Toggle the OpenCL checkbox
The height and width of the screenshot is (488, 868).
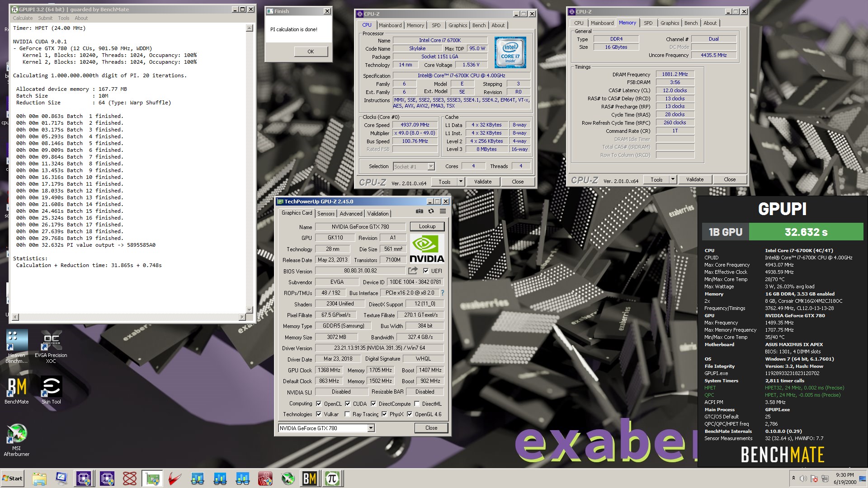pos(319,404)
